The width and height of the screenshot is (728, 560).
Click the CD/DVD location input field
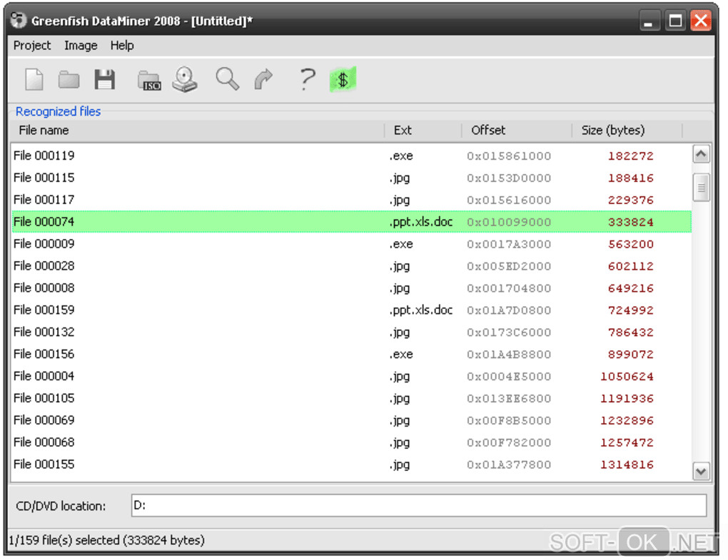[x=419, y=505]
